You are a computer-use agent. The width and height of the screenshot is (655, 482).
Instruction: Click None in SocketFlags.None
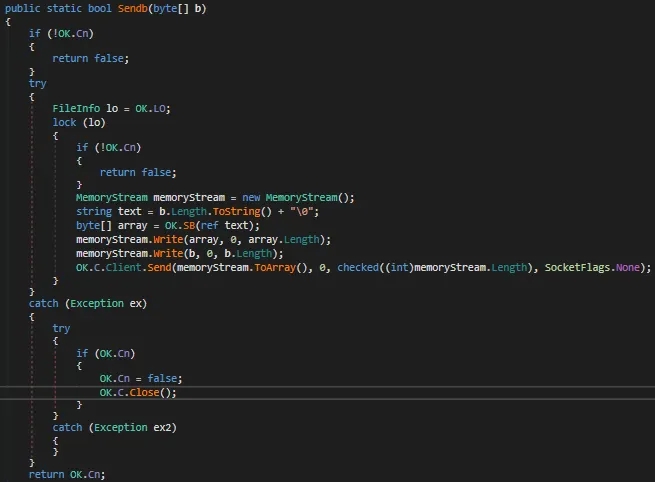point(632,268)
